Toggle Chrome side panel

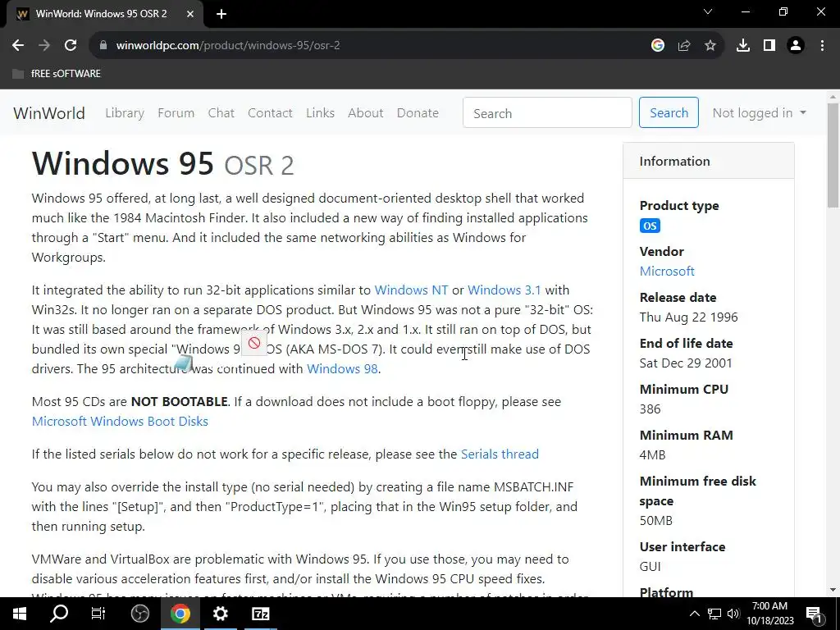(x=769, y=46)
